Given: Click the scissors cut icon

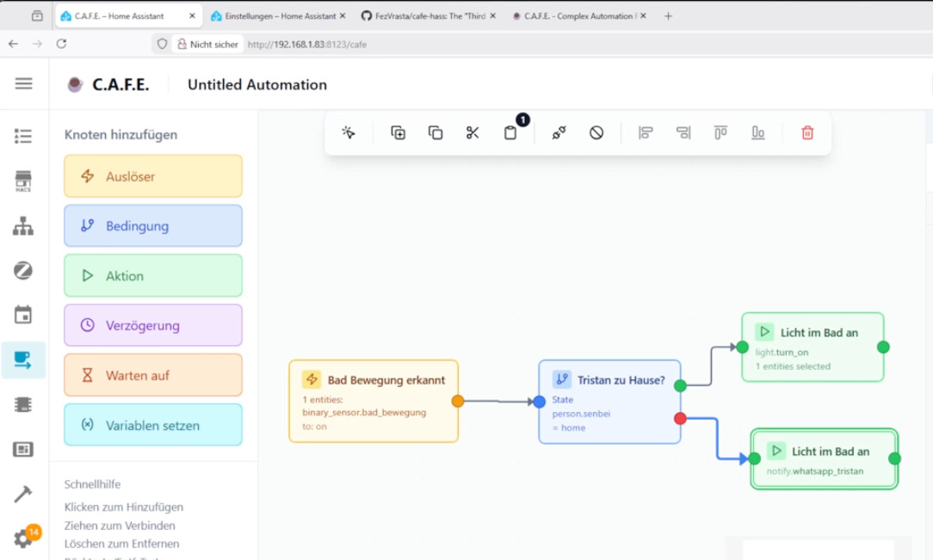Looking at the screenshot, I should (x=473, y=132).
